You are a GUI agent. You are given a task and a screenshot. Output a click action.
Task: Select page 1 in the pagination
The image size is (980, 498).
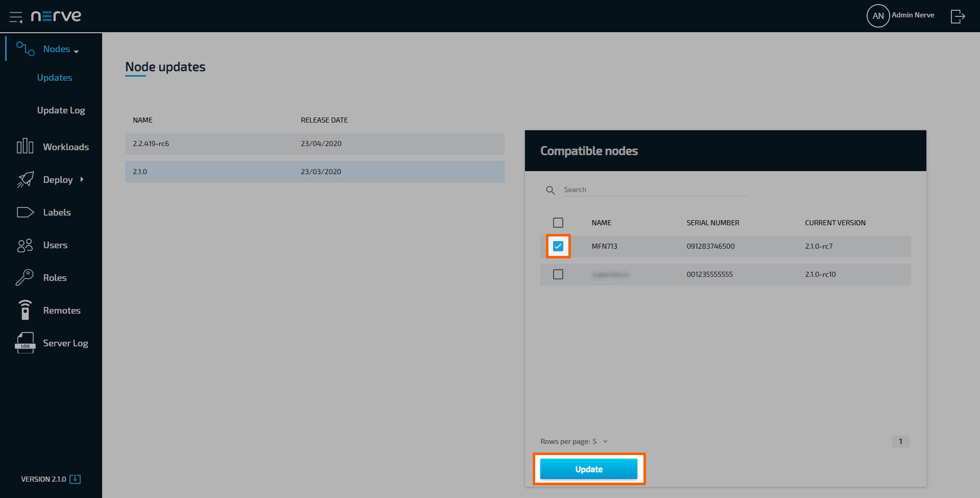click(900, 441)
